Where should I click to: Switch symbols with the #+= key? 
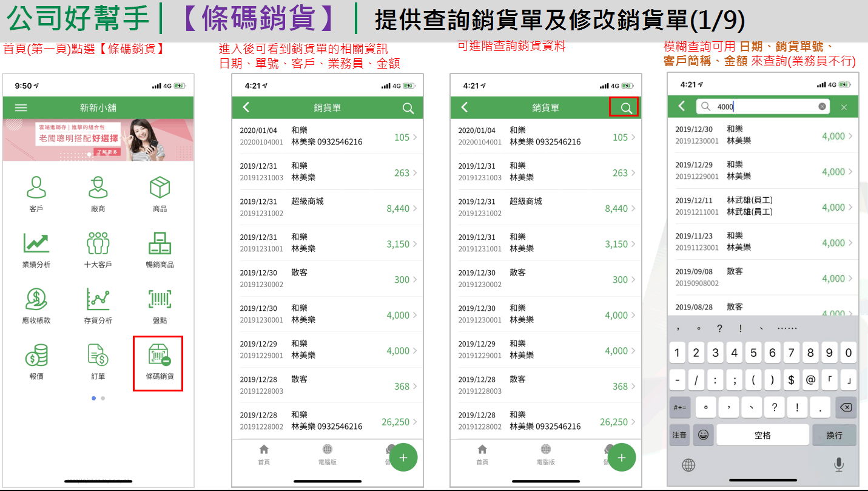point(680,407)
